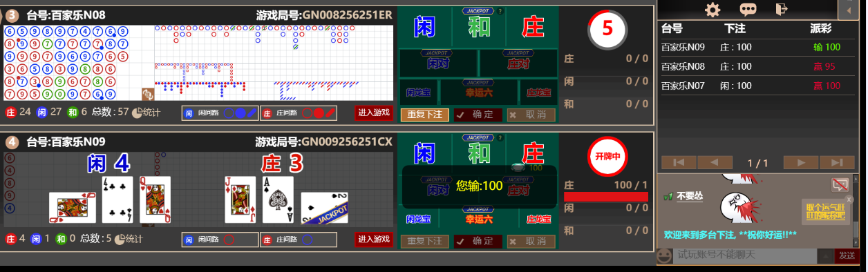868x272 pixels.
Task: Click the 庄 24 count icon in N08
Action: (11, 112)
